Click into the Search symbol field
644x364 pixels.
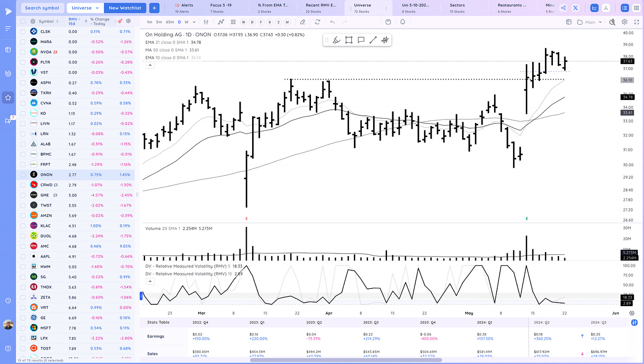pos(42,8)
